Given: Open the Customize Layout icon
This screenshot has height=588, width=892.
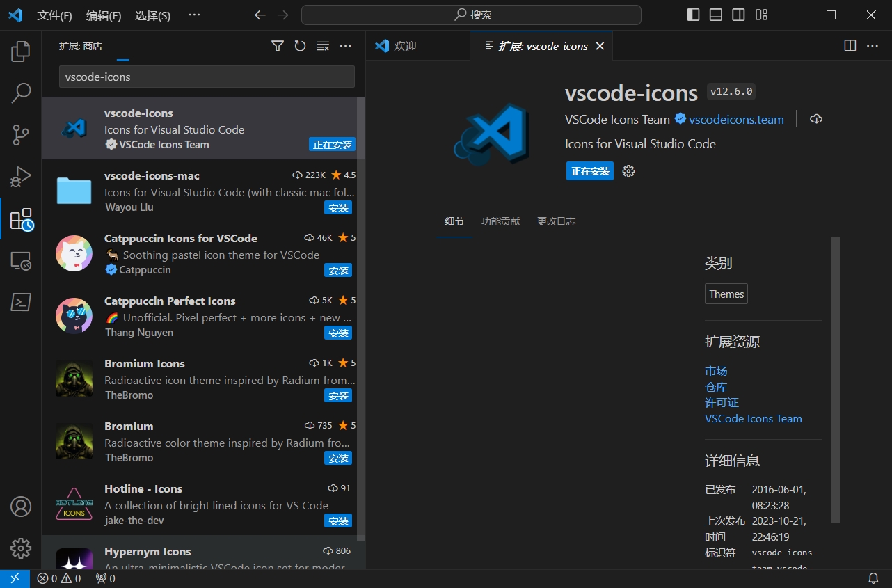Looking at the screenshot, I should click(761, 15).
